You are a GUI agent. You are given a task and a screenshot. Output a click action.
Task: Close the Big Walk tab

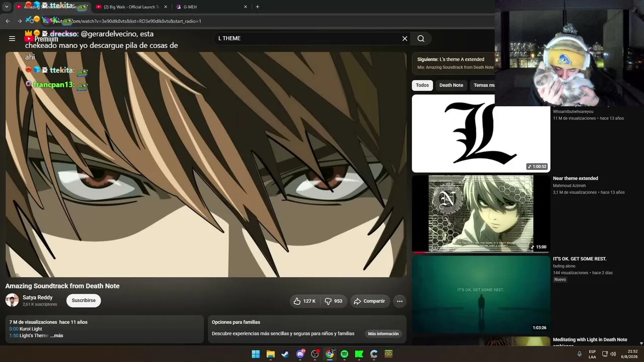click(x=166, y=7)
